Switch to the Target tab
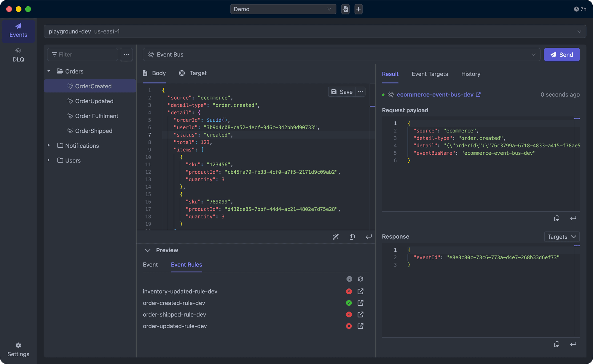Image resolution: width=593 pixels, height=364 pixels. pos(193,73)
